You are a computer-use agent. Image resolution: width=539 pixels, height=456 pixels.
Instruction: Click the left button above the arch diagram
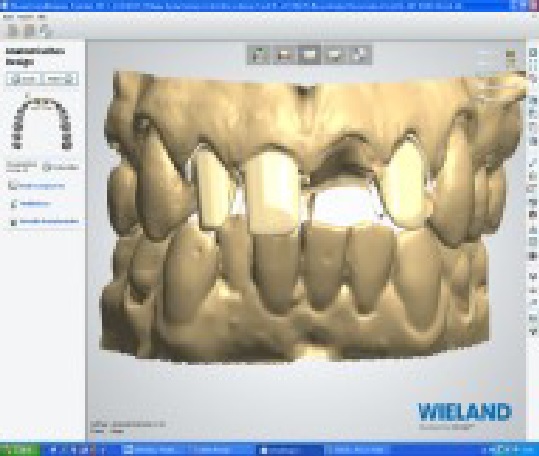pyautogui.click(x=24, y=79)
